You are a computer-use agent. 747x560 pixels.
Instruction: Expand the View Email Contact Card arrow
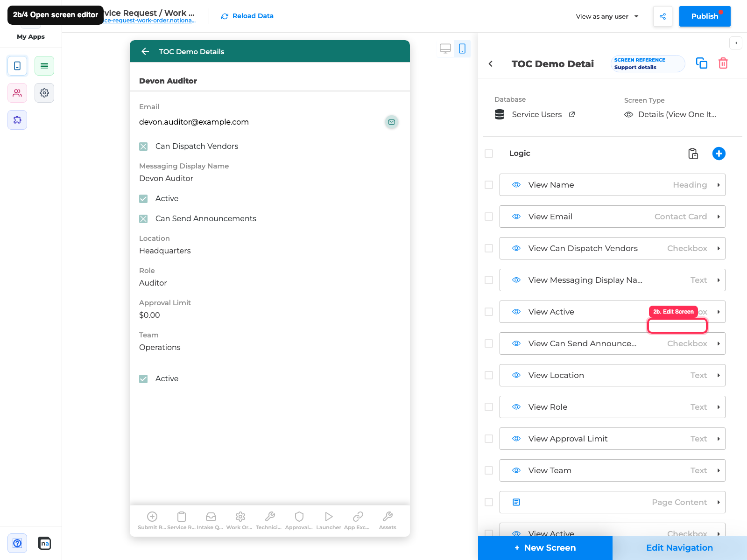point(719,217)
